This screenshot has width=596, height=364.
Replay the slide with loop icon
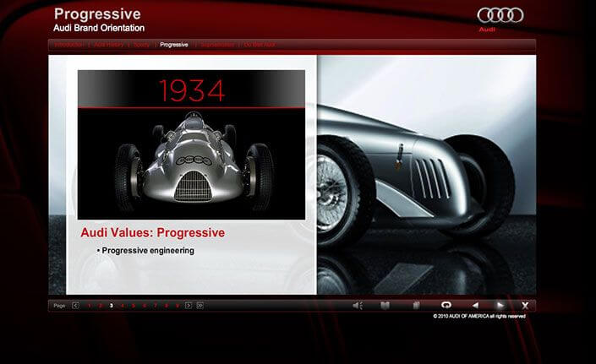tap(446, 305)
